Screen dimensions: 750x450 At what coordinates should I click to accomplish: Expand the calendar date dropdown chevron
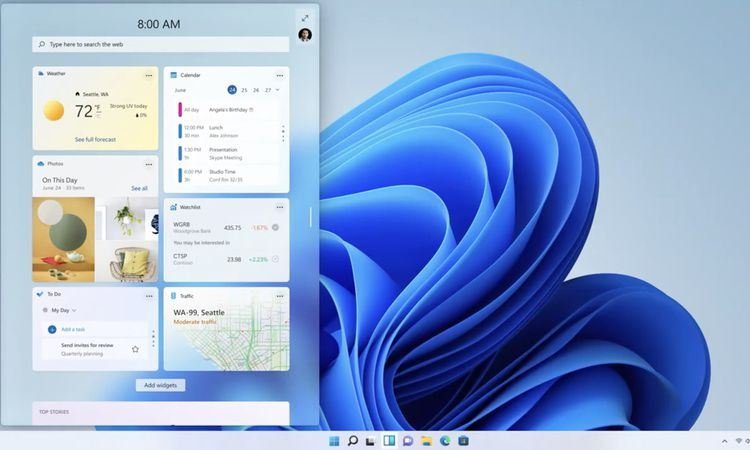[x=277, y=90]
